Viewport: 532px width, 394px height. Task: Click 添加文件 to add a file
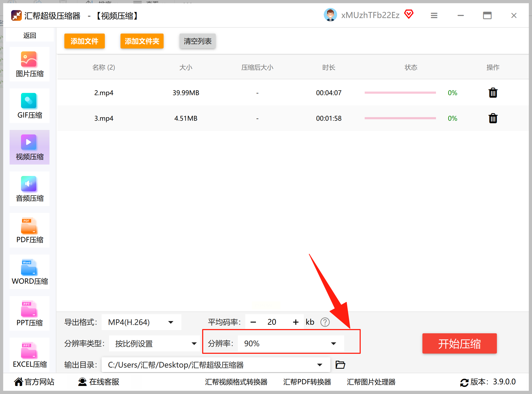[84, 41]
